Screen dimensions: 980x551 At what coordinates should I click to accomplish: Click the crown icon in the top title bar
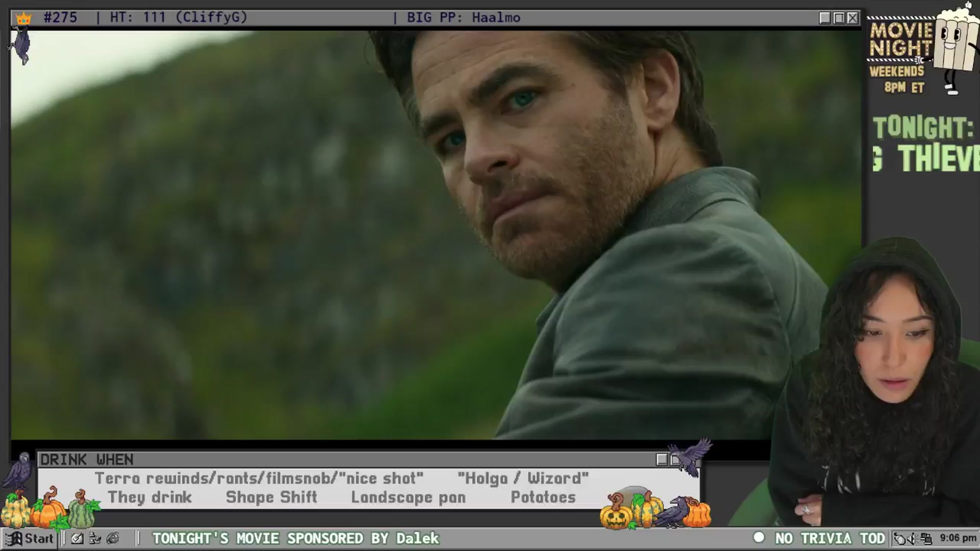tap(23, 18)
